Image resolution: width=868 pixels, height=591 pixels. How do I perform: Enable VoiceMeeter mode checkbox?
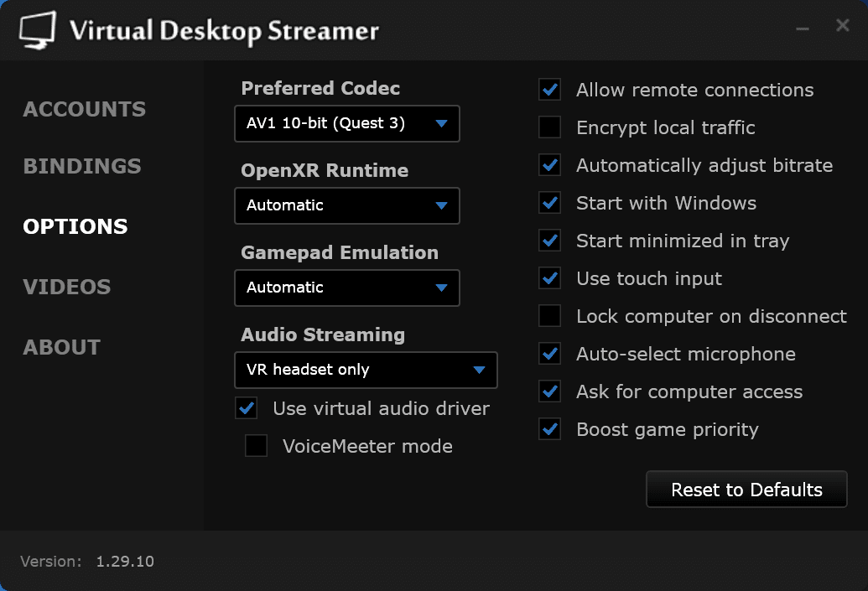point(256,446)
